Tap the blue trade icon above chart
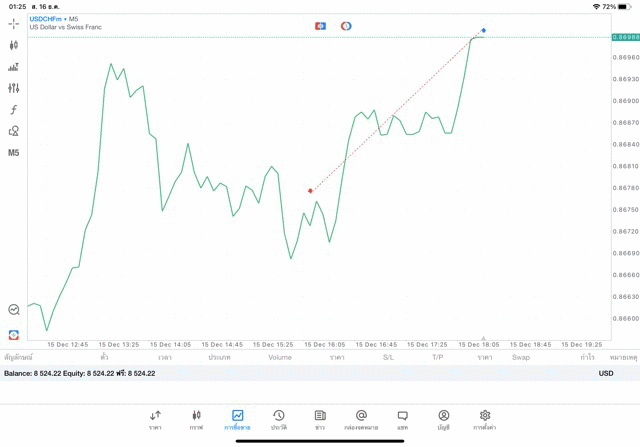The width and height of the screenshot is (640, 447). point(320,26)
